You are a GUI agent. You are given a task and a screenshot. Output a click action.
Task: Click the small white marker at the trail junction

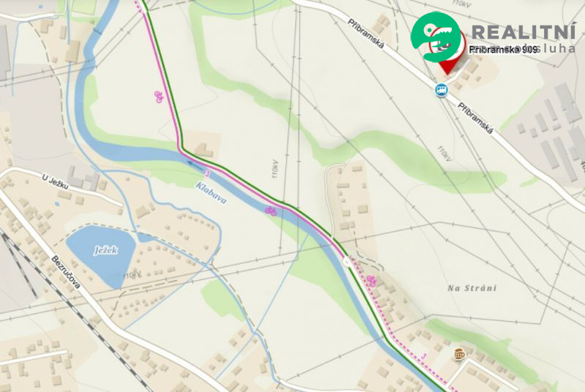tap(347, 262)
